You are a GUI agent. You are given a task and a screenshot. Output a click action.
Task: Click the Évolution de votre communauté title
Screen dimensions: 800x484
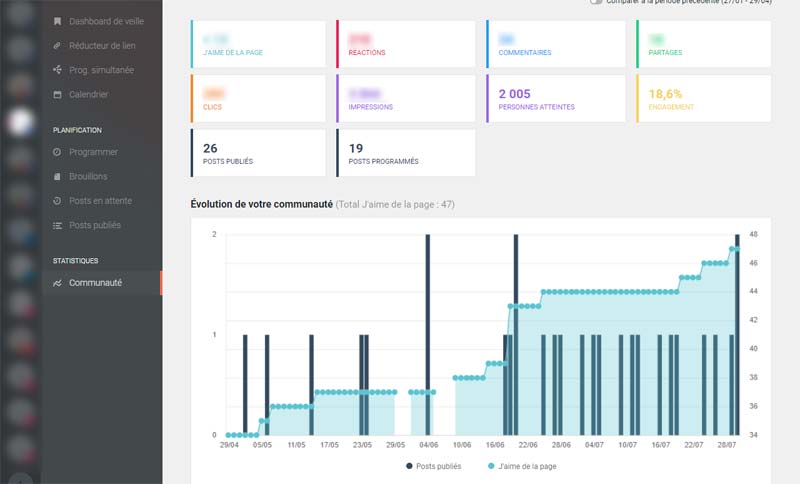click(262, 204)
